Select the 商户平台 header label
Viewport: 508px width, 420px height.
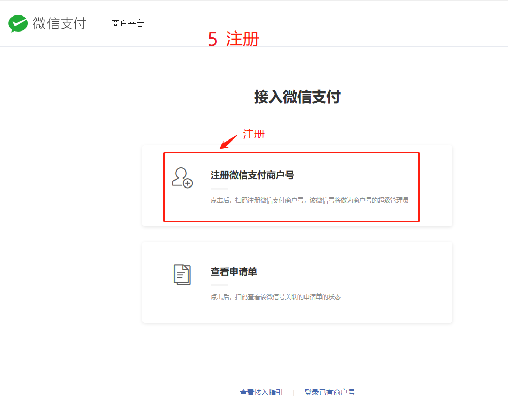click(128, 24)
